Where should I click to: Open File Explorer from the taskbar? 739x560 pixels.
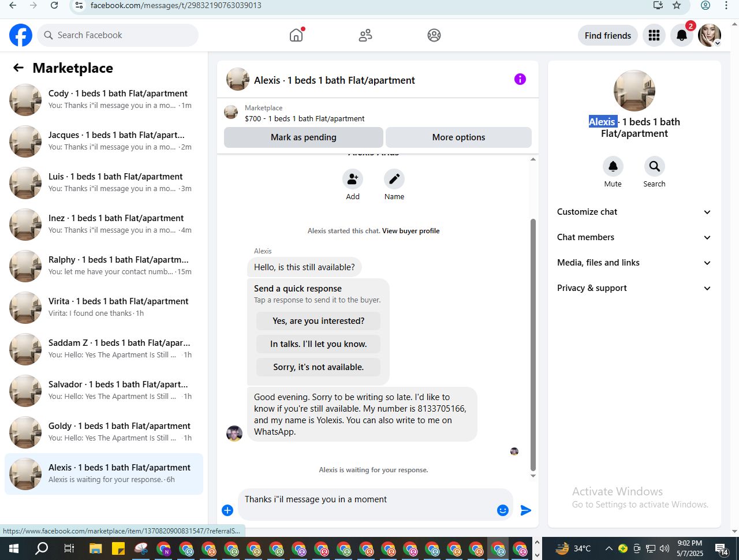[x=95, y=548]
